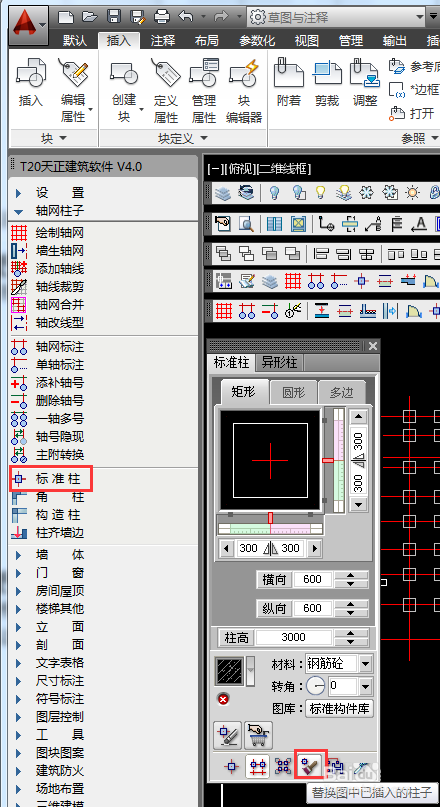Click the column pick-and-erase icon button

click(227, 735)
